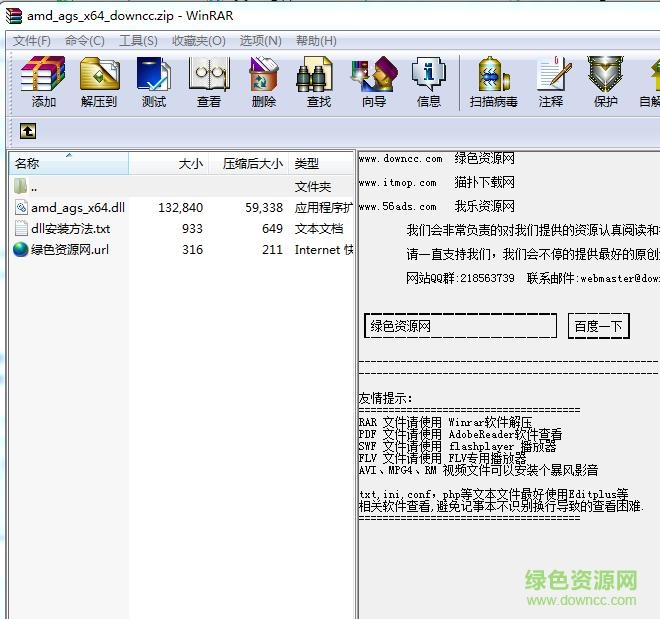
Task: Open the 注释 (Comment) toolbar icon
Action: (551, 80)
